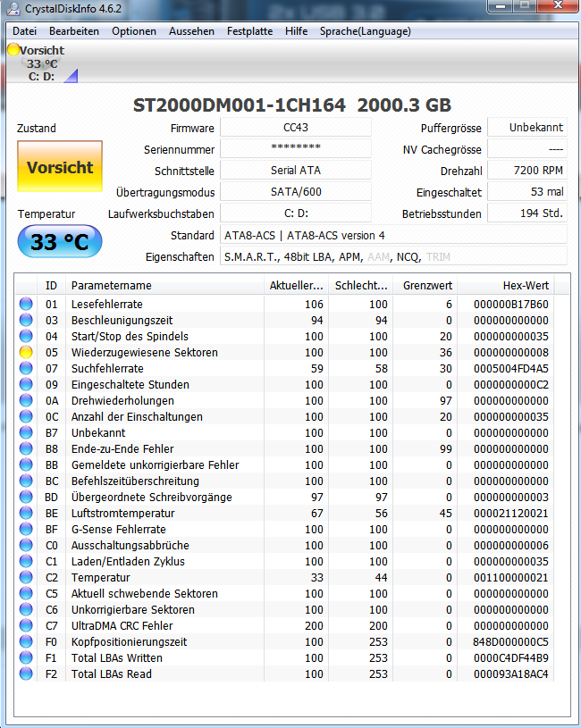
Task: Click status icon for Aktuell schwebende Sektoren
Action: coord(26,593)
